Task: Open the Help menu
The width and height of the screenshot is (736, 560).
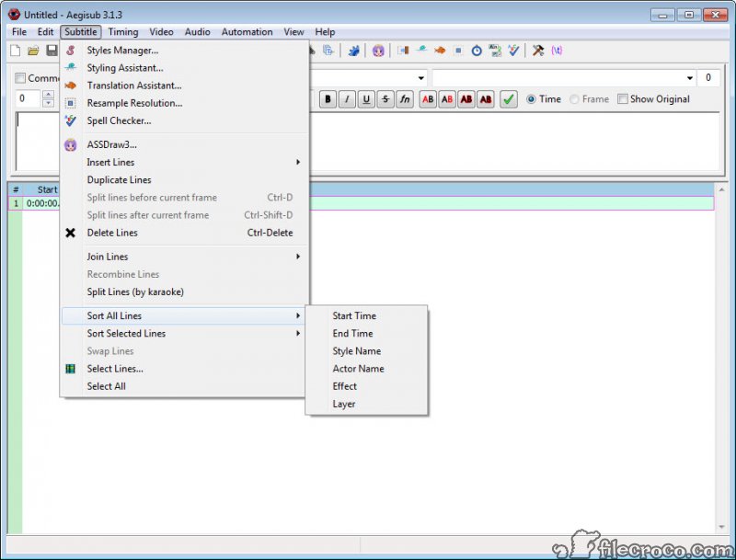Action: point(325,32)
